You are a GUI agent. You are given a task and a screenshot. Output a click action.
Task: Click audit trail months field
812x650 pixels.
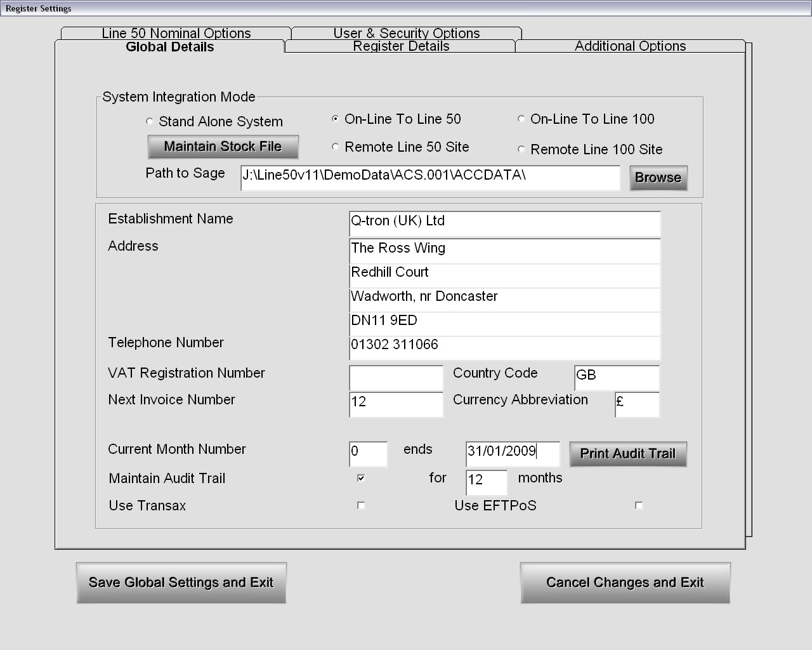coord(487,482)
